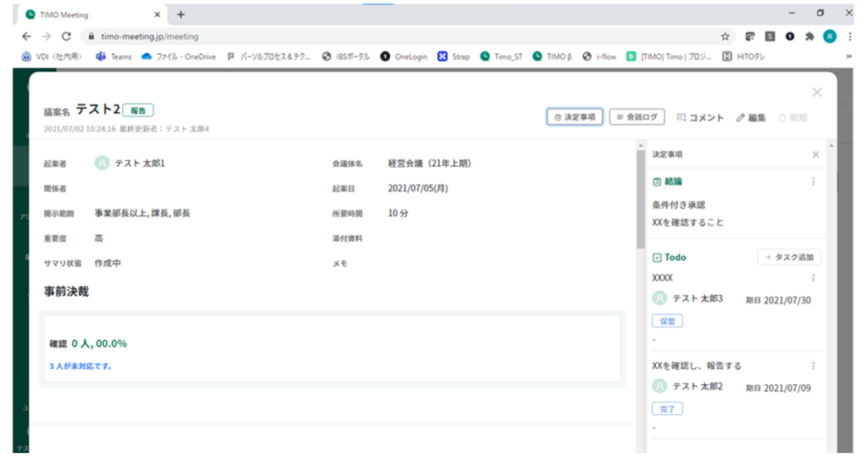This screenshot has height=458, width=868.
Task: Open the 3人が未対応です link
Action: click(x=81, y=366)
